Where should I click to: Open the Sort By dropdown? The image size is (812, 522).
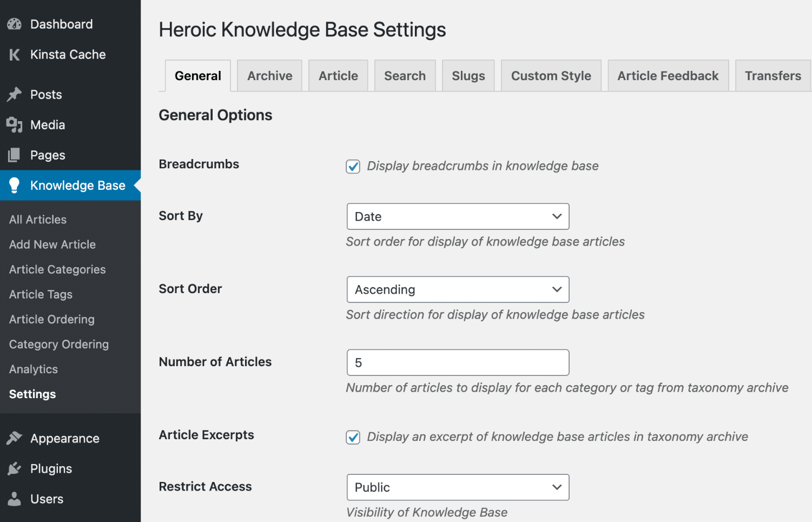coord(457,216)
